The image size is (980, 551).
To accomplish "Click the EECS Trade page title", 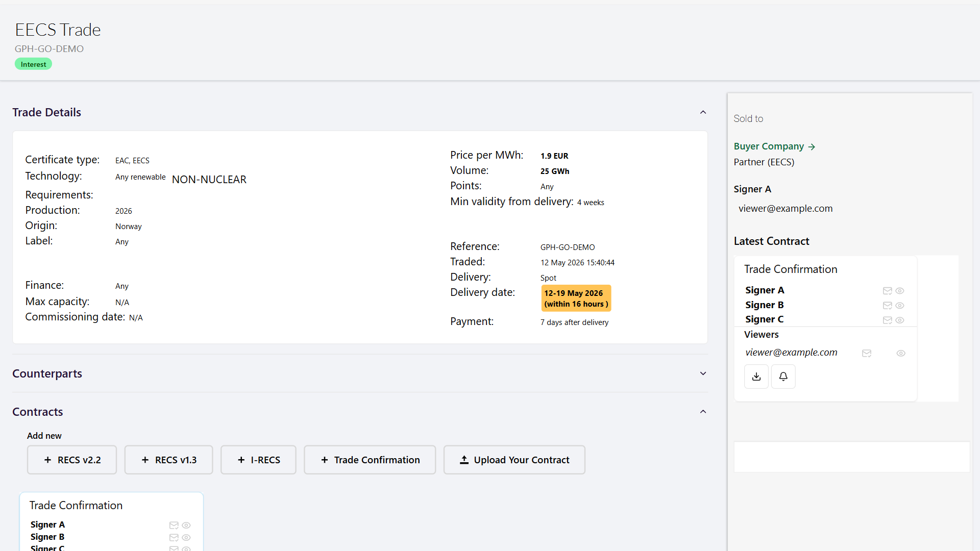I will tap(58, 30).
